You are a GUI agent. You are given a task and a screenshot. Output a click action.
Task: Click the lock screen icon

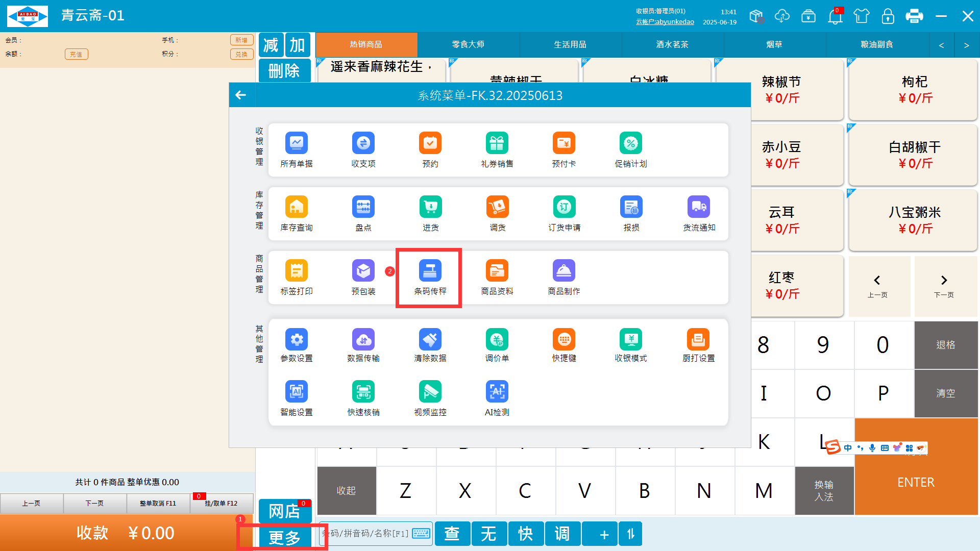(x=888, y=16)
